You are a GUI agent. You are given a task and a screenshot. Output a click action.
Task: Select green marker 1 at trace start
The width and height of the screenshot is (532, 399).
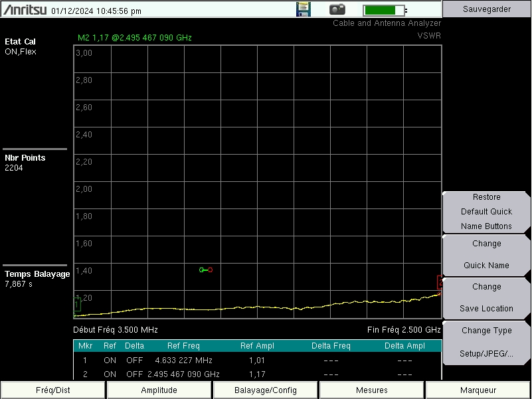77,305
